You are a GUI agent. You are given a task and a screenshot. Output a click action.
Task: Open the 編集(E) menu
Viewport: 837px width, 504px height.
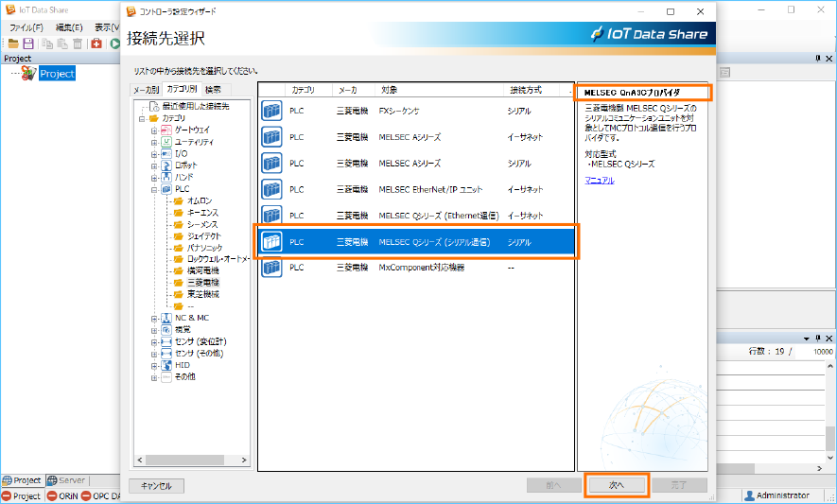69,27
